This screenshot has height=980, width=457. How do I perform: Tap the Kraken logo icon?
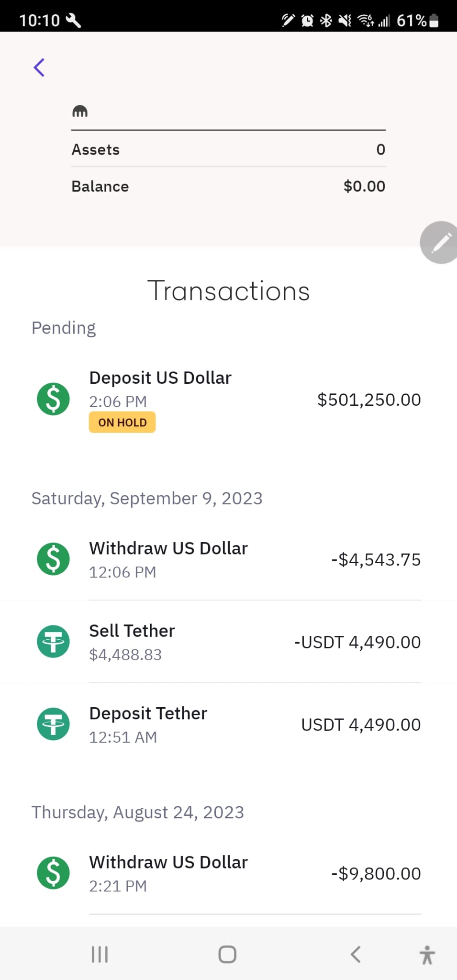click(80, 111)
